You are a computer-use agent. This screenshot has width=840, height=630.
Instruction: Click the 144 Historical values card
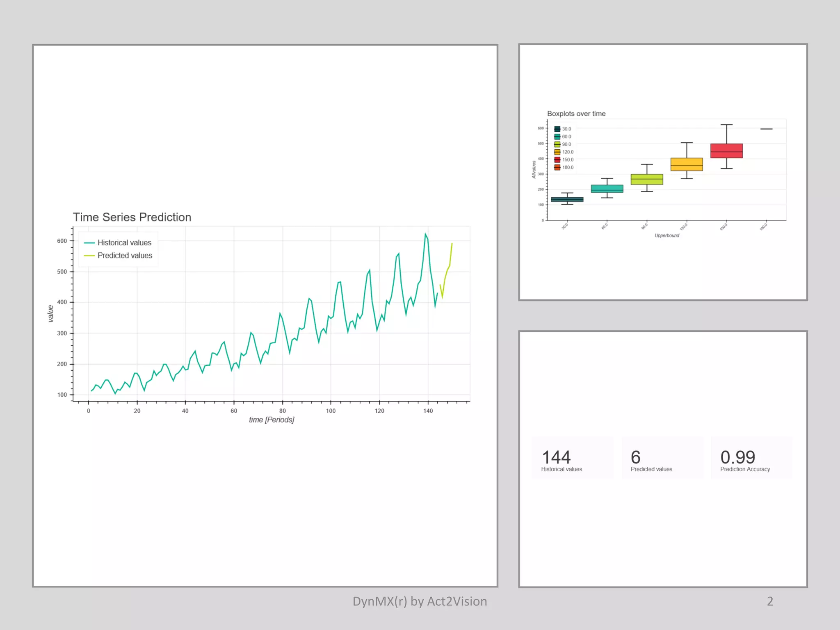click(572, 458)
